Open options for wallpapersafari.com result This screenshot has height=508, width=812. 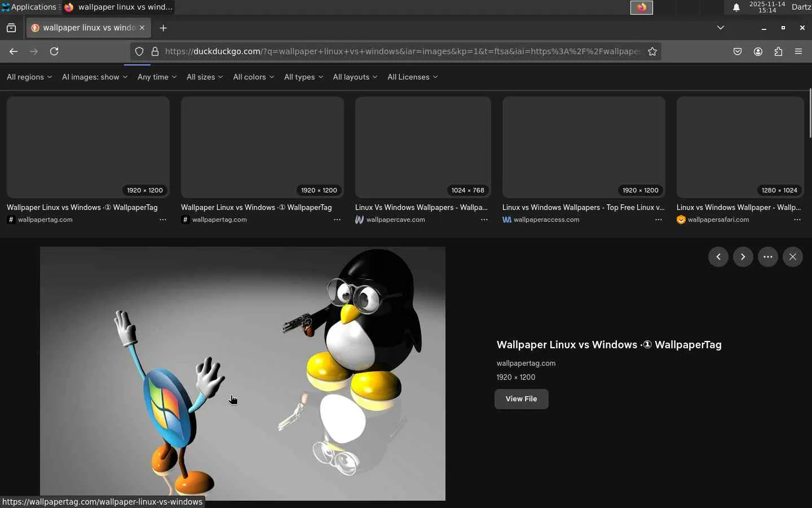797,220
